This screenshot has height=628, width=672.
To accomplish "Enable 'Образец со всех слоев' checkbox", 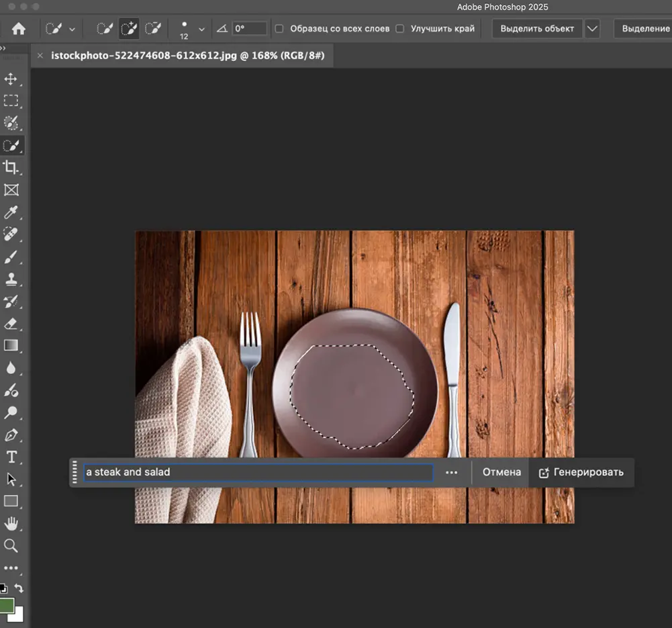I will point(279,29).
